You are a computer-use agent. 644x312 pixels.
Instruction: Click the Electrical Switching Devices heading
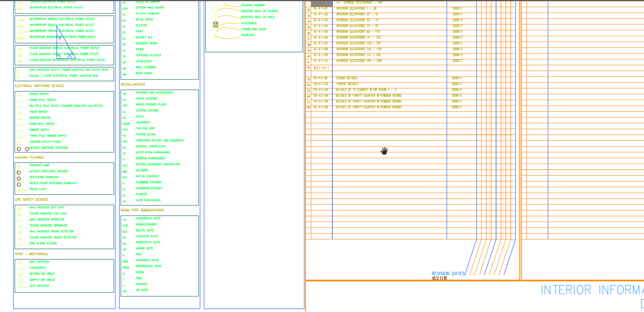(x=39, y=86)
